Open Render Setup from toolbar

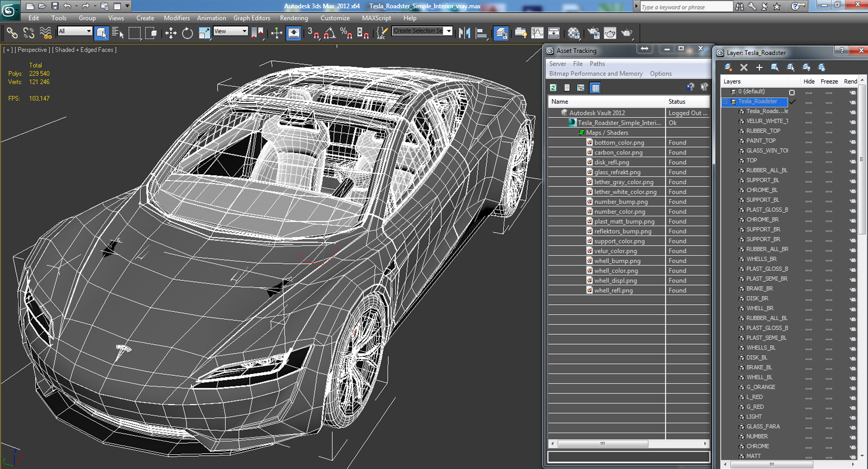point(594,33)
